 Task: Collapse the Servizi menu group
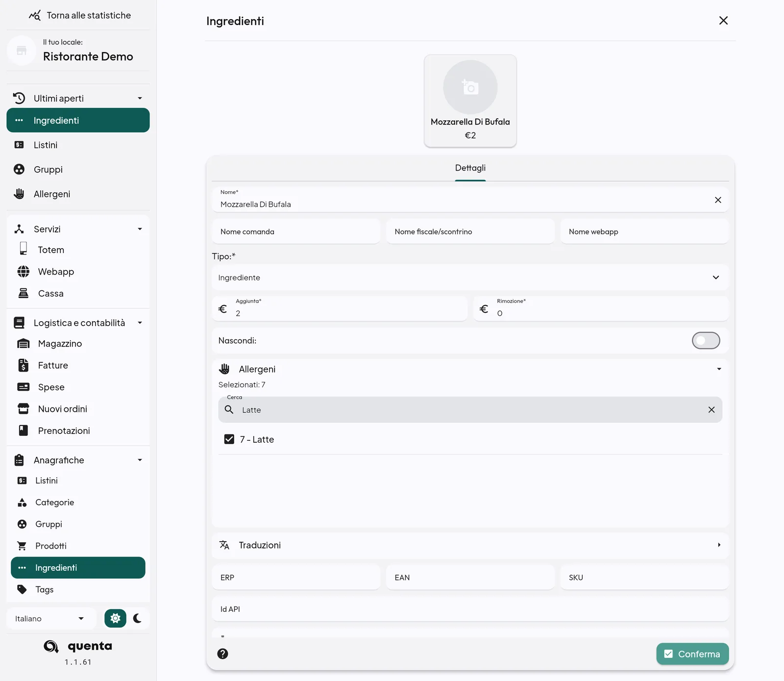click(140, 229)
